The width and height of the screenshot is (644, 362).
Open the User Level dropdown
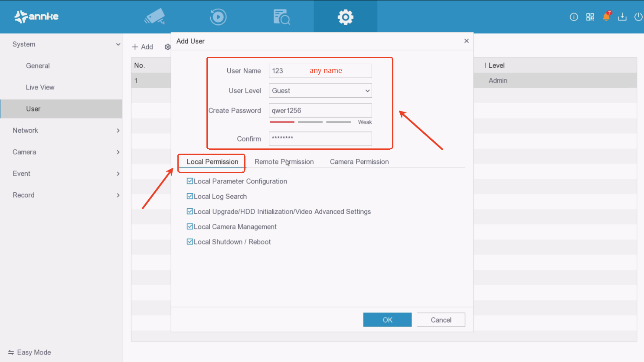coord(320,91)
